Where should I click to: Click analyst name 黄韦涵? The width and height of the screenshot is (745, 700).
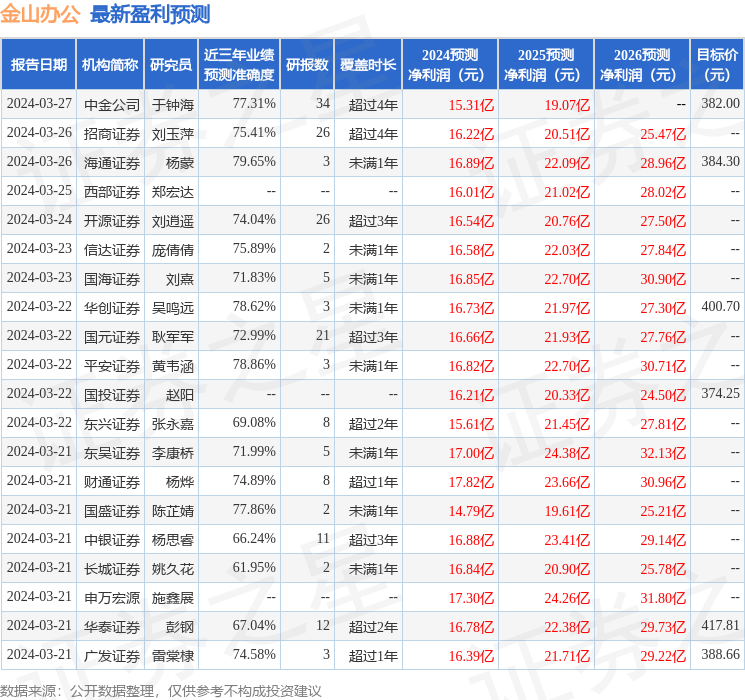tap(173, 366)
